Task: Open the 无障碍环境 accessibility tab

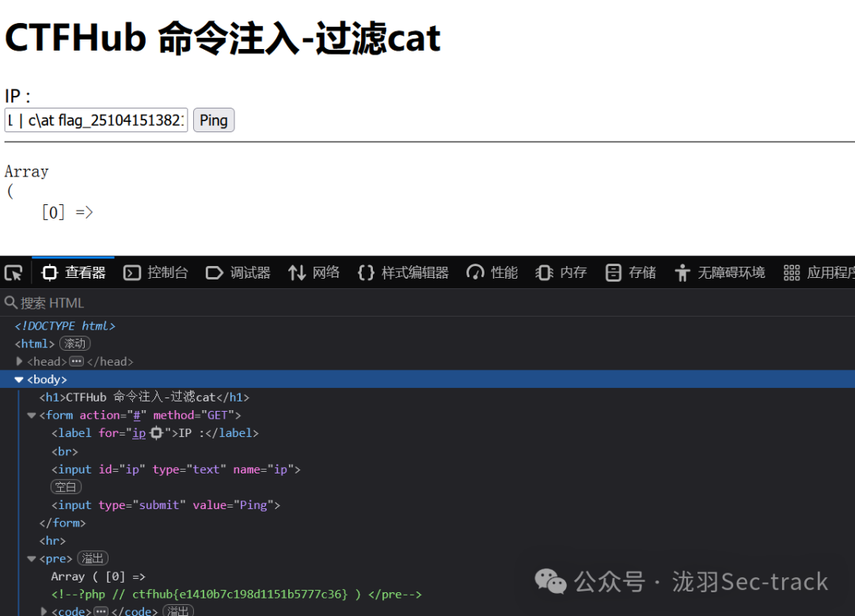Action: pos(720,272)
